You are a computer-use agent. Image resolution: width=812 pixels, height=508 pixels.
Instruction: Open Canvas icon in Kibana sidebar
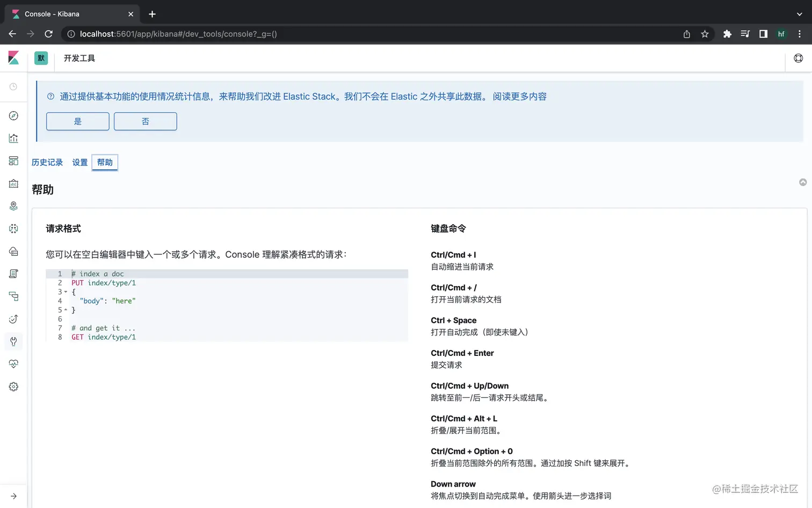tap(13, 183)
